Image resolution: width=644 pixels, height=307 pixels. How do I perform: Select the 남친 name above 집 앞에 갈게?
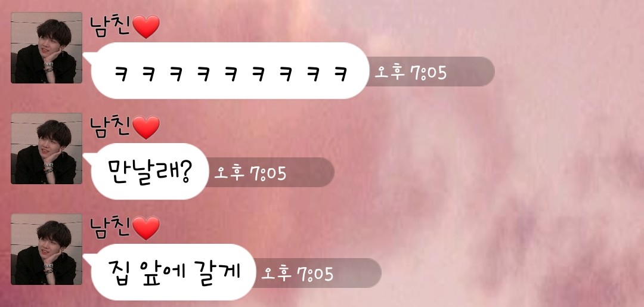pos(111,228)
